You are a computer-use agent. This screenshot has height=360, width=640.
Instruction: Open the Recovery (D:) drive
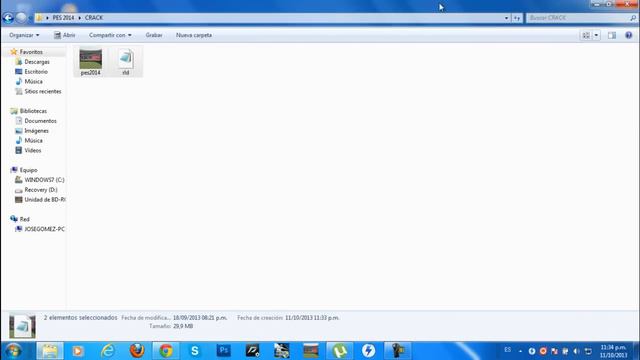pos(41,190)
